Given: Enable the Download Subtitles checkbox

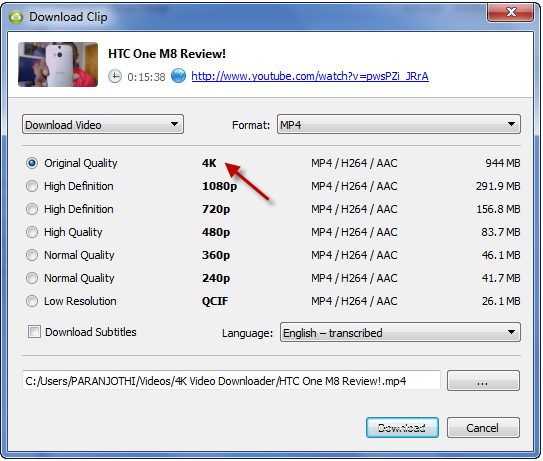Looking at the screenshot, I should 34,332.
